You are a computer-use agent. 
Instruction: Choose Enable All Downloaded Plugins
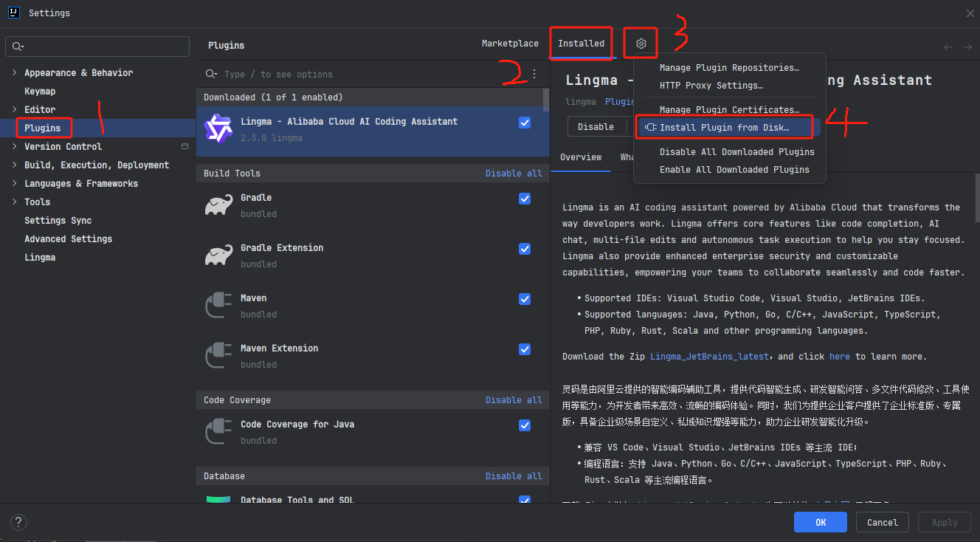tap(729, 170)
